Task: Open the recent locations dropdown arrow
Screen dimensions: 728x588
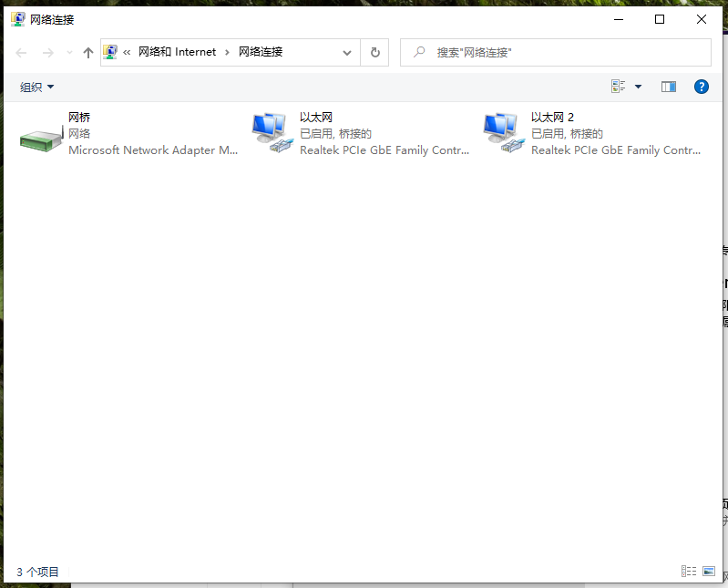Action: tap(69, 53)
